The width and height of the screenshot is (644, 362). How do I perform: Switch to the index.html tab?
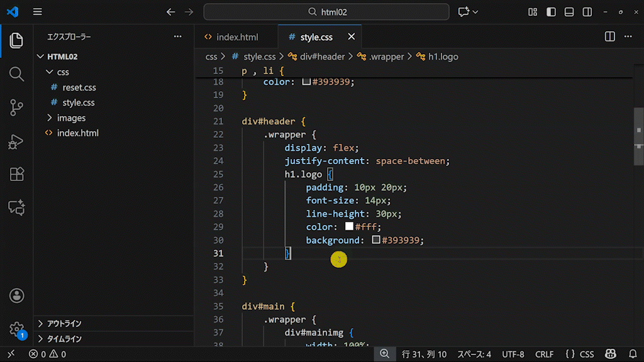236,37
